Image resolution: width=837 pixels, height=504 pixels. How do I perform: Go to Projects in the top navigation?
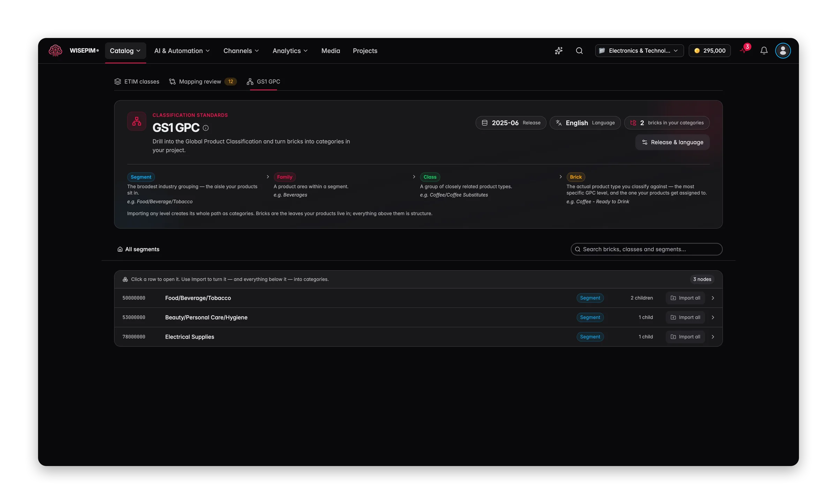click(365, 51)
